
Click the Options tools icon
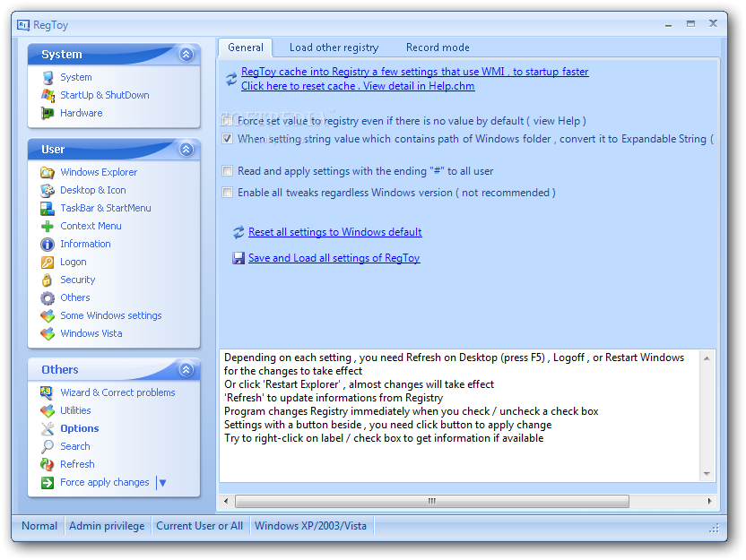pos(48,429)
